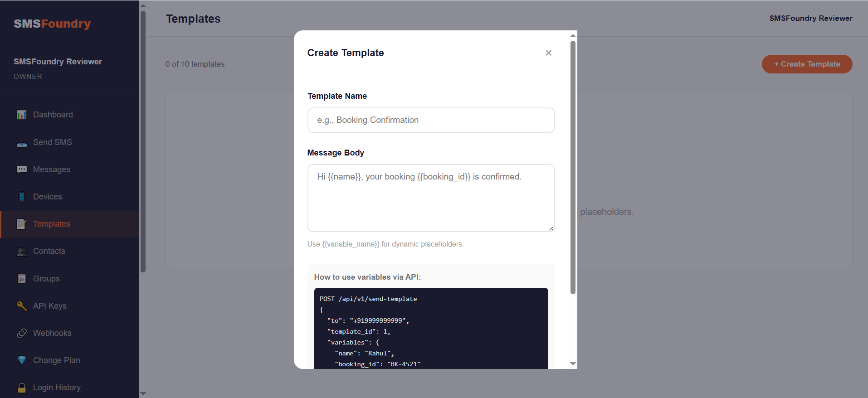
Task: Click the sidebar scrollbar thumb
Action: pyautogui.click(x=143, y=141)
